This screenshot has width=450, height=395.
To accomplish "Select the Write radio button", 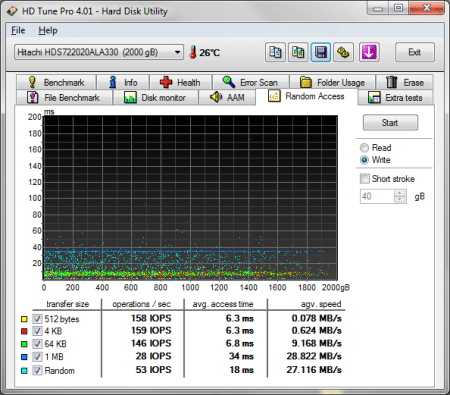I will pyautogui.click(x=364, y=160).
